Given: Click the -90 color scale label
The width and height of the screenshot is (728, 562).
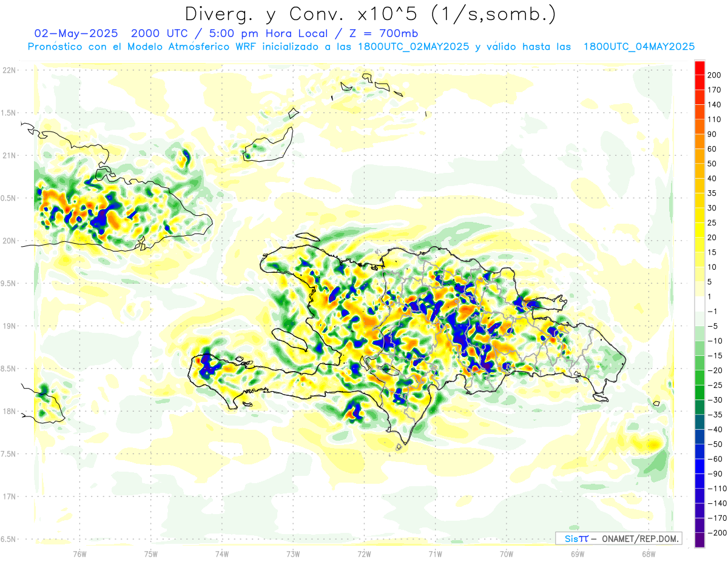Looking at the screenshot, I should [715, 473].
